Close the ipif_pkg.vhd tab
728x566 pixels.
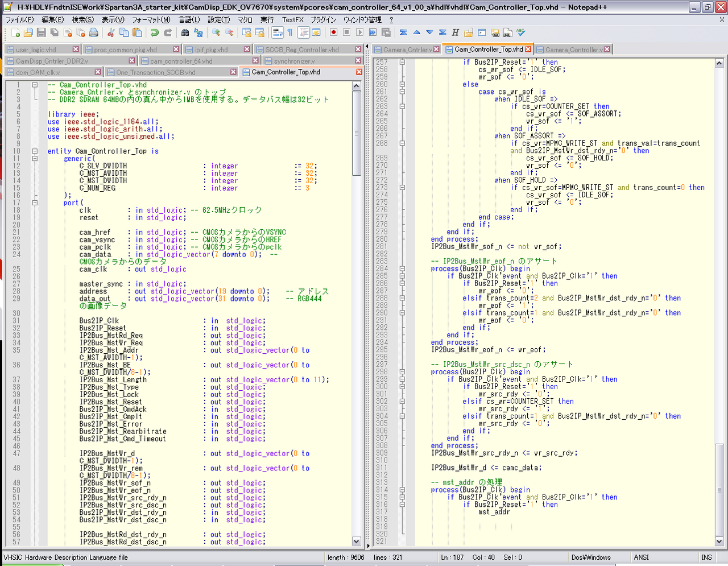coord(247,49)
